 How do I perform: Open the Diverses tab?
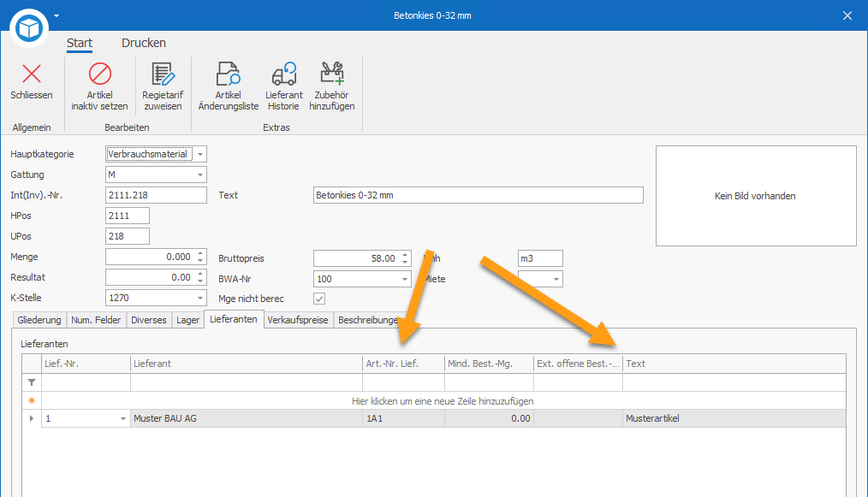pyautogui.click(x=148, y=320)
